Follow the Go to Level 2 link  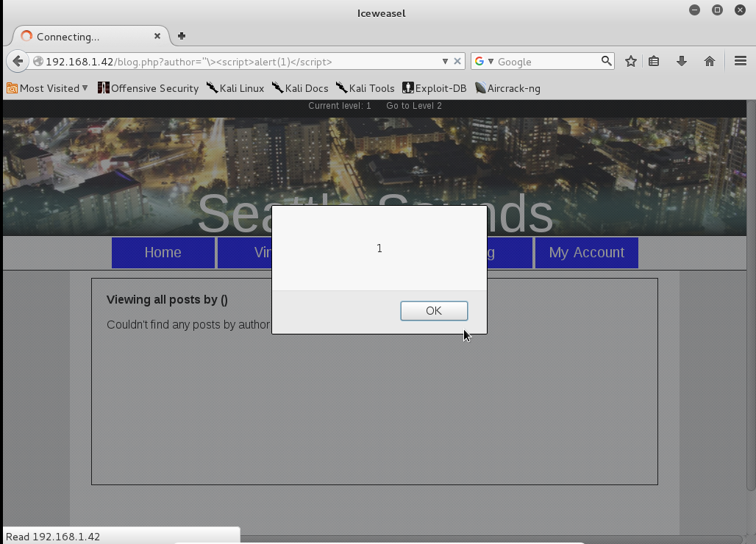pos(414,106)
